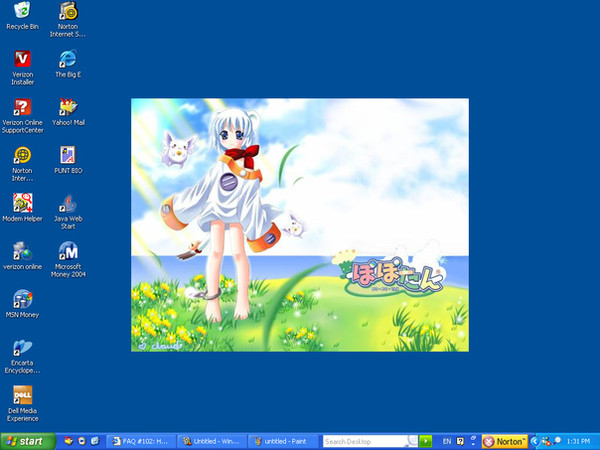Launch Microsoft Money 2004 shortcut

[x=68, y=260]
